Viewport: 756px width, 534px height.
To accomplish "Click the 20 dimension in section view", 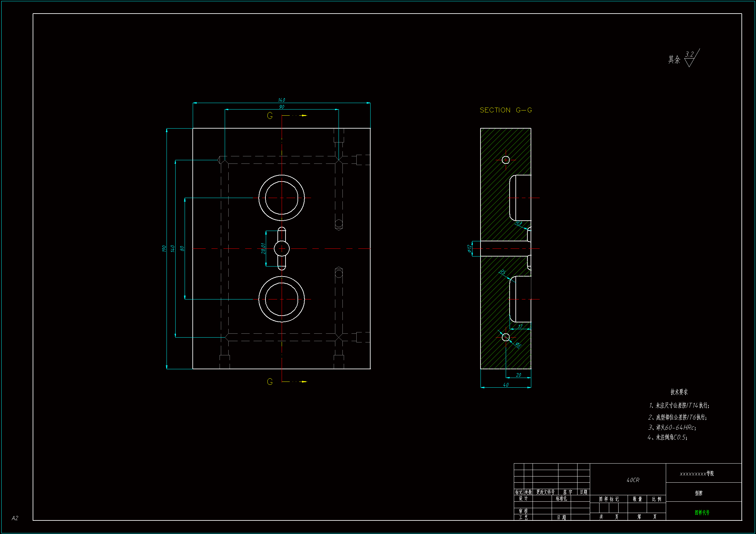I will (x=519, y=375).
